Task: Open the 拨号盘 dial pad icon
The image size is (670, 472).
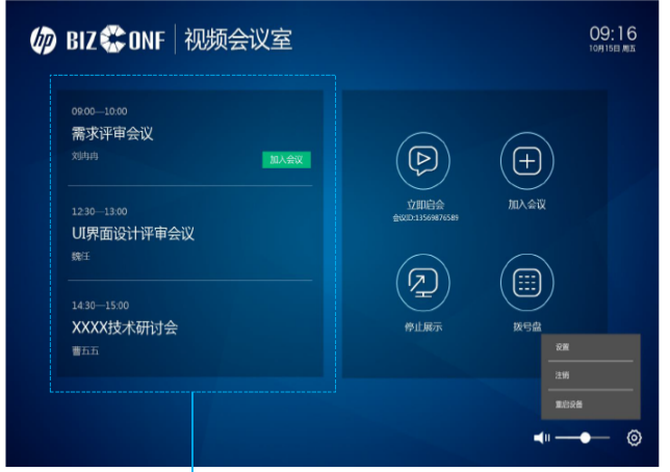Action: 527,283
